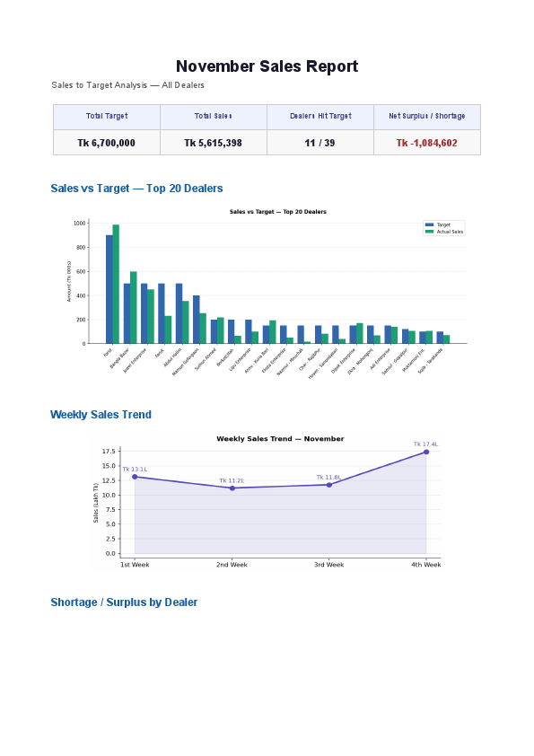Click the Sales vs Target section heading
Screen dimensions: 534x756
137,189
